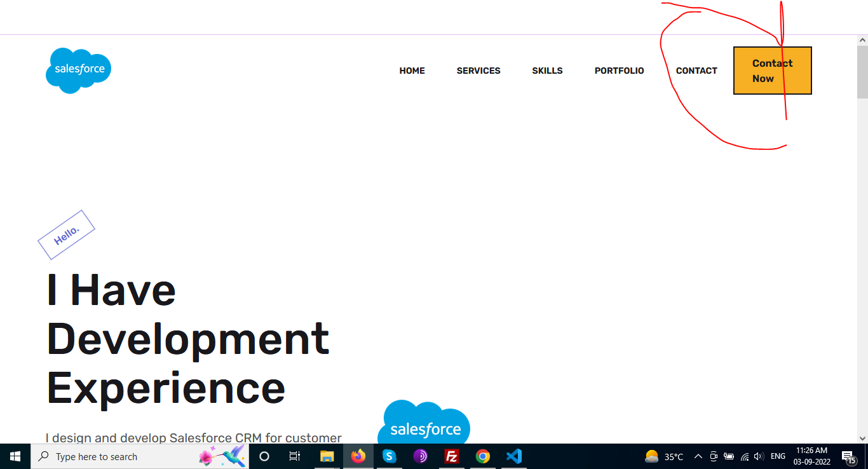Click the rotated Hello. badge

point(67,234)
